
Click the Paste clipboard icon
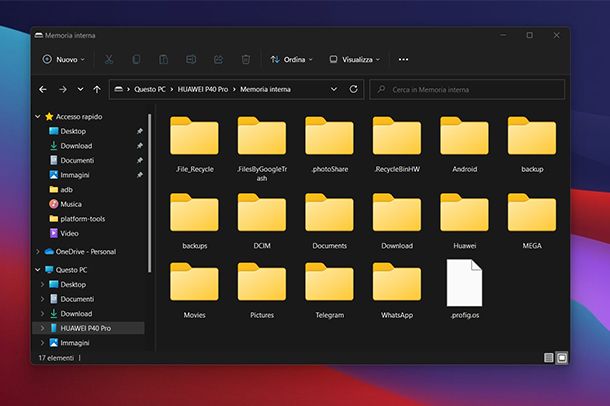point(163,60)
